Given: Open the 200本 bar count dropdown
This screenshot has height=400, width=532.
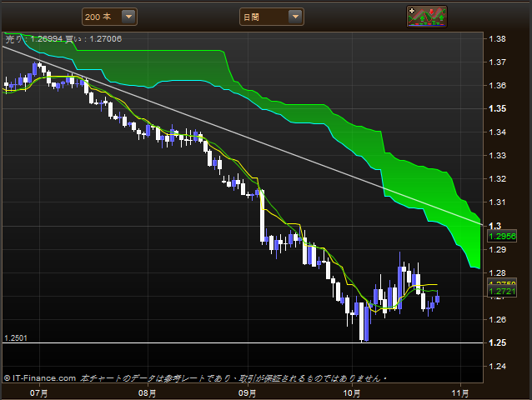Looking at the screenshot, I should pyautogui.click(x=109, y=17).
